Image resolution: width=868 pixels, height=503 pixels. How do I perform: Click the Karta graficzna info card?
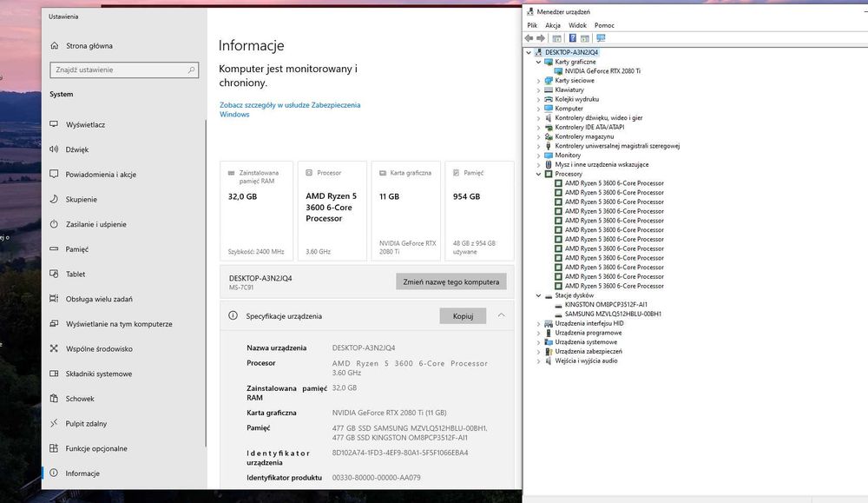pyautogui.click(x=406, y=211)
